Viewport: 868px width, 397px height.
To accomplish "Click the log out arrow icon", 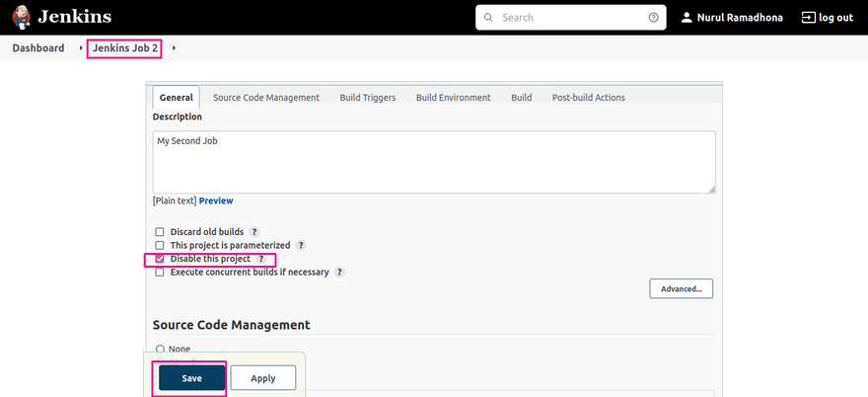I will pyautogui.click(x=809, y=18).
